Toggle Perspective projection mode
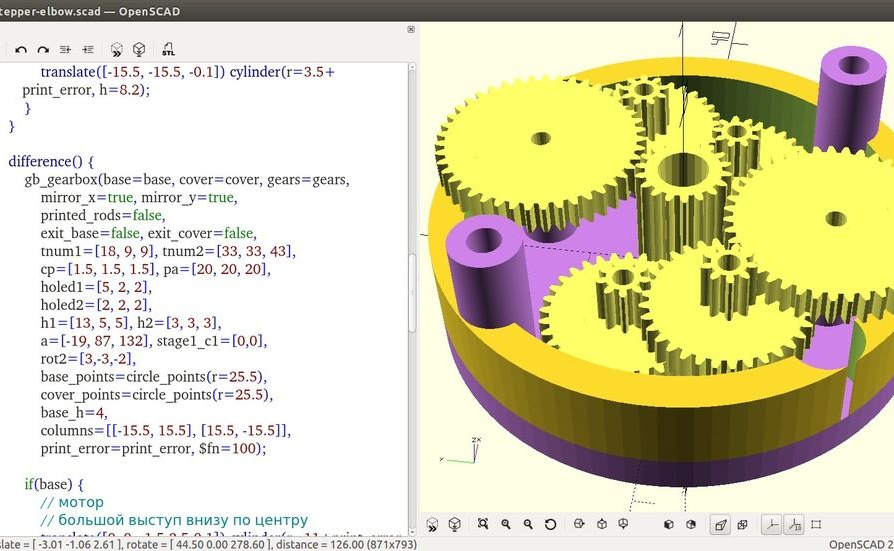 click(x=720, y=524)
